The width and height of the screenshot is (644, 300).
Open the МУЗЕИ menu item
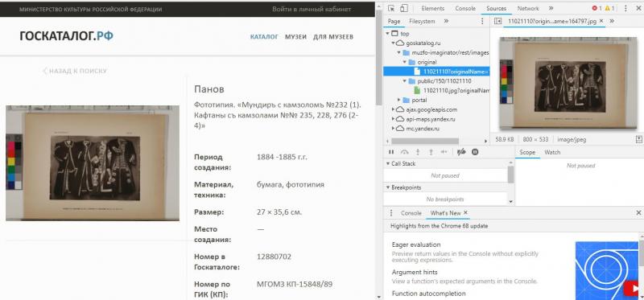(295, 37)
